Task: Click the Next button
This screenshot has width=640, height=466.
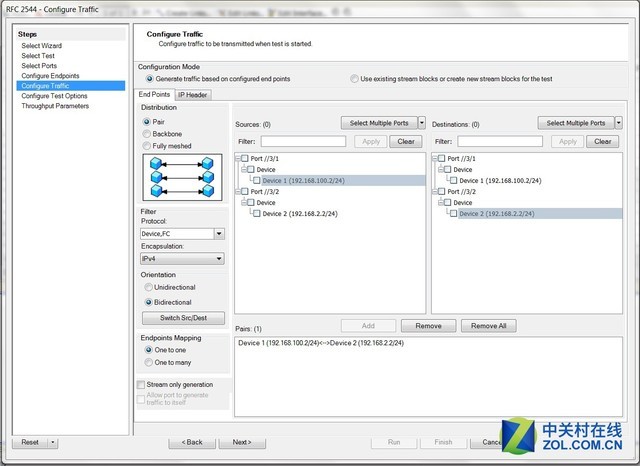Action: (241, 442)
